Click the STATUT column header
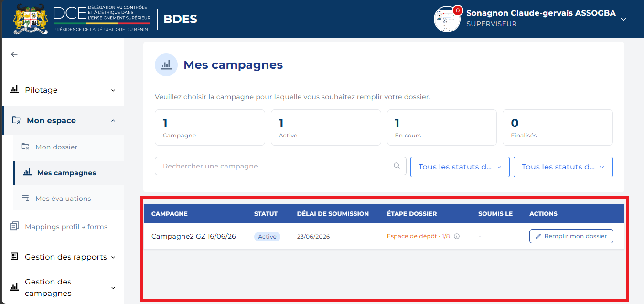644x304 pixels. 266,214
